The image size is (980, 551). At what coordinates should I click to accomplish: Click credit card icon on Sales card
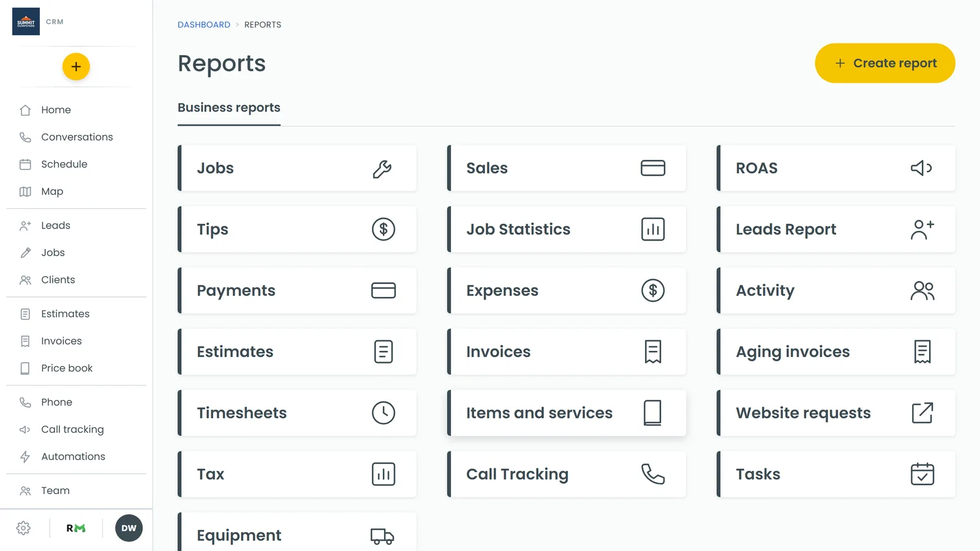point(653,168)
